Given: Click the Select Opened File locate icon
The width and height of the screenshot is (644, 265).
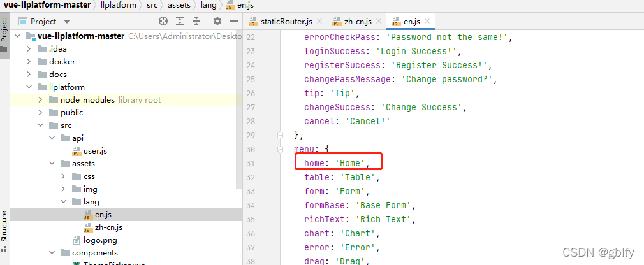Looking at the screenshot, I should [x=163, y=21].
